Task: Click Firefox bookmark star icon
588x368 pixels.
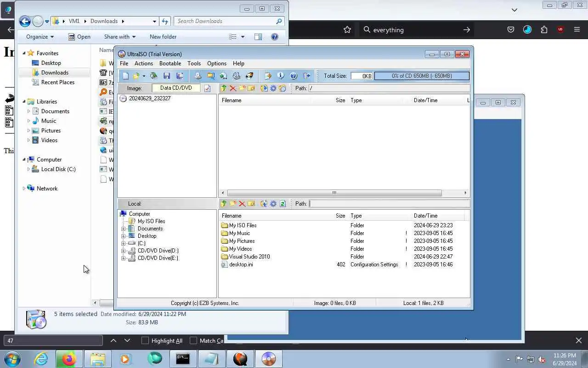Action: pyautogui.click(x=347, y=30)
